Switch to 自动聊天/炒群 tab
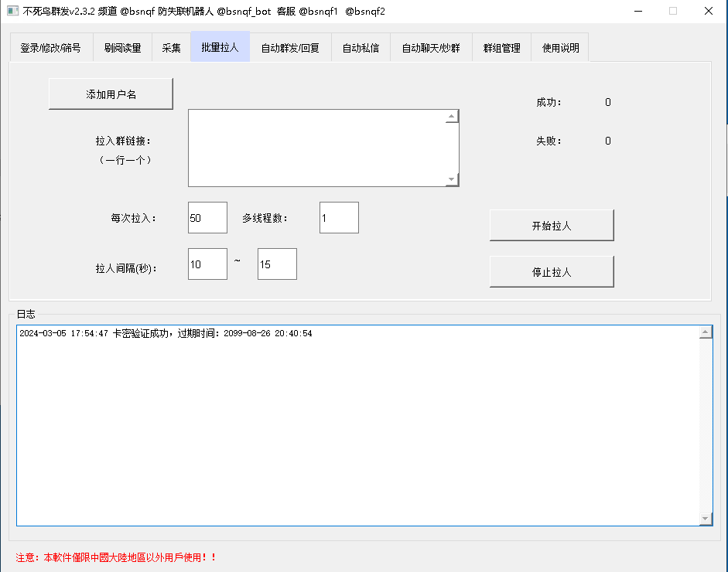Image resolution: width=728 pixels, height=572 pixels. [431, 48]
